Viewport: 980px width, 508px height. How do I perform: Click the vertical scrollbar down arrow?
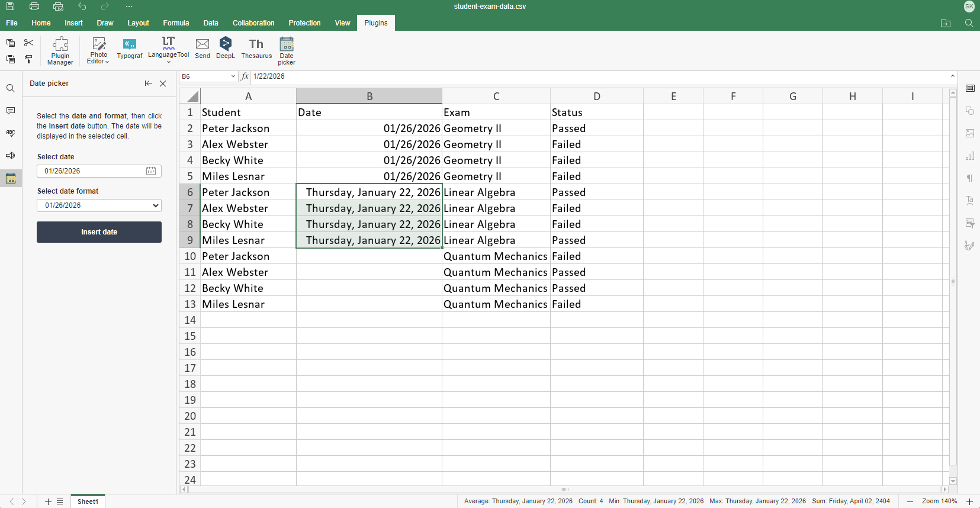[953, 481]
